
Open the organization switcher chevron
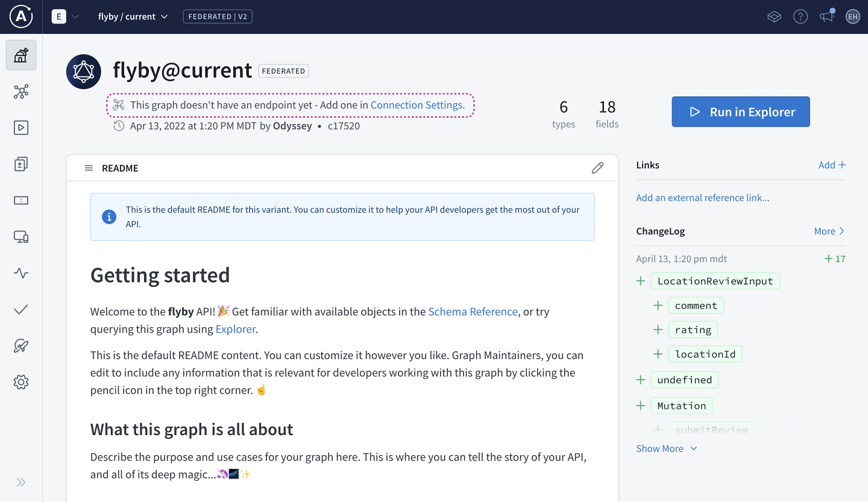coord(75,17)
